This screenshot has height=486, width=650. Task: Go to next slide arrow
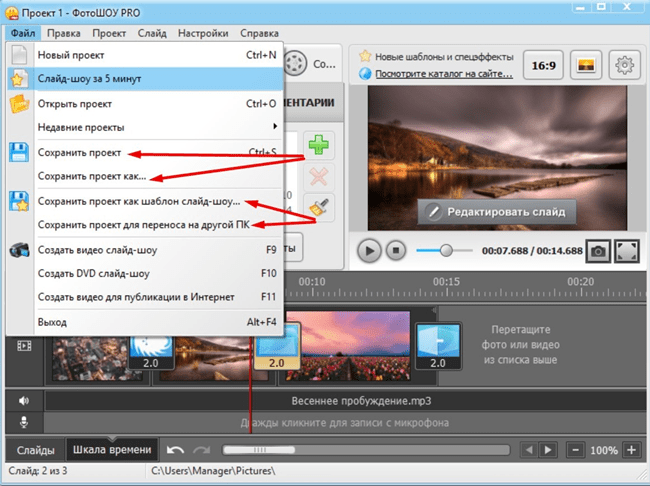click(x=548, y=450)
